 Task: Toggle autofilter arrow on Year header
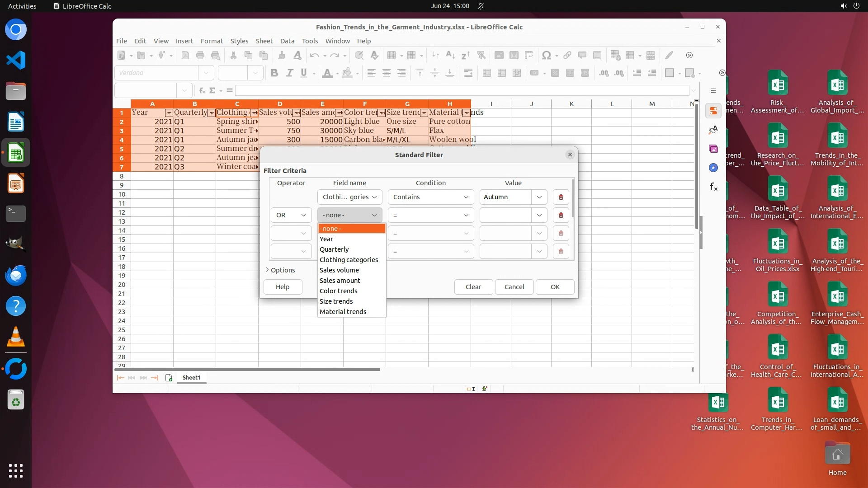(x=169, y=113)
